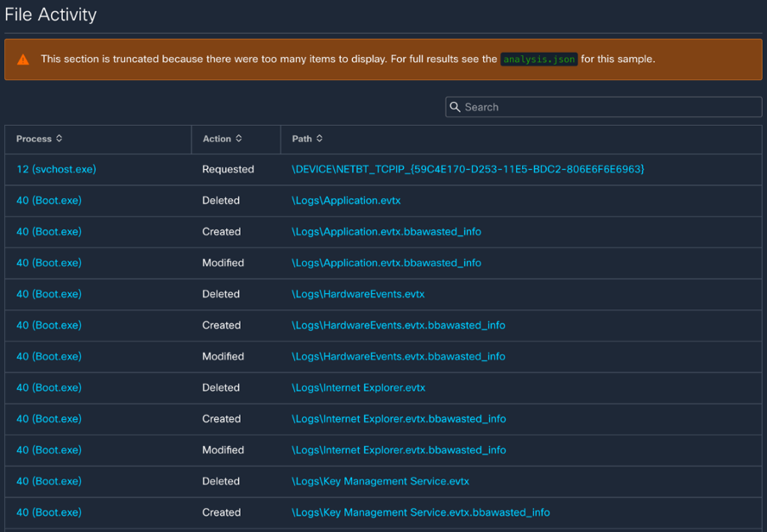The image size is (767, 532).
Task: Open process 12 (svchost.exe) link
Action: click(x=56, y=169)
